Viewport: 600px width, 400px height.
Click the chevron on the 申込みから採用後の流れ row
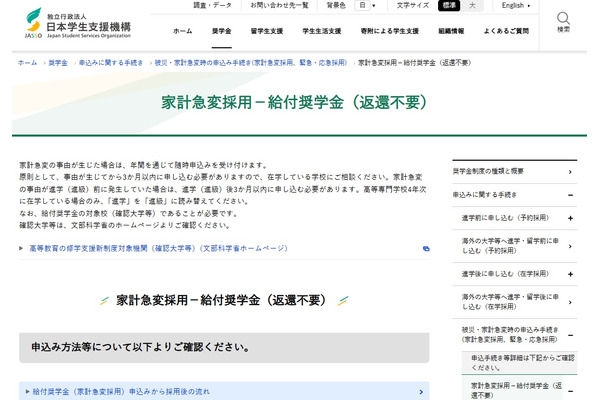click(x=421, y=392)
